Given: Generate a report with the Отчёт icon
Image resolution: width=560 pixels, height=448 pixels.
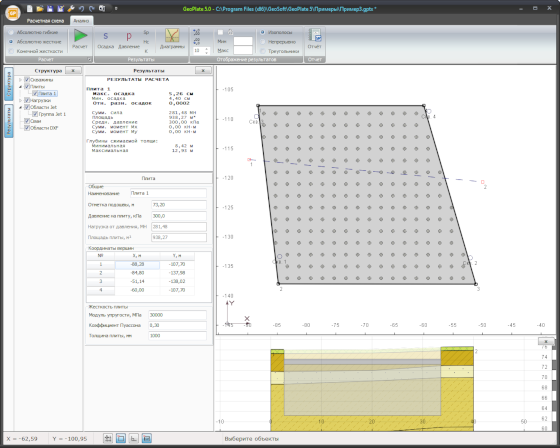Looking at the screenshot, I should point(315,39).
